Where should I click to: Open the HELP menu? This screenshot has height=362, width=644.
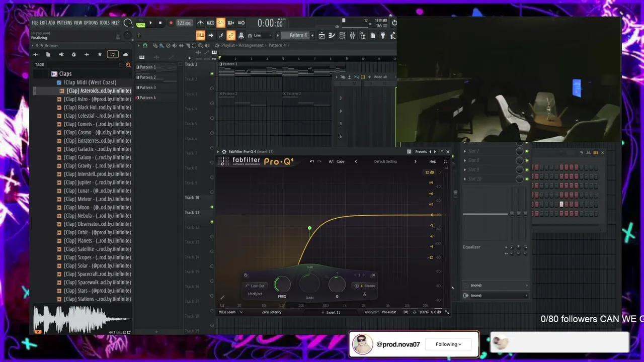115,23
